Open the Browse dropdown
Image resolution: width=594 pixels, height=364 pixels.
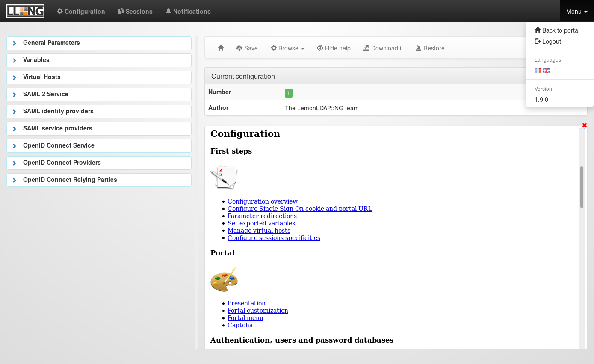pyautogui.click(x=287, y=48)
